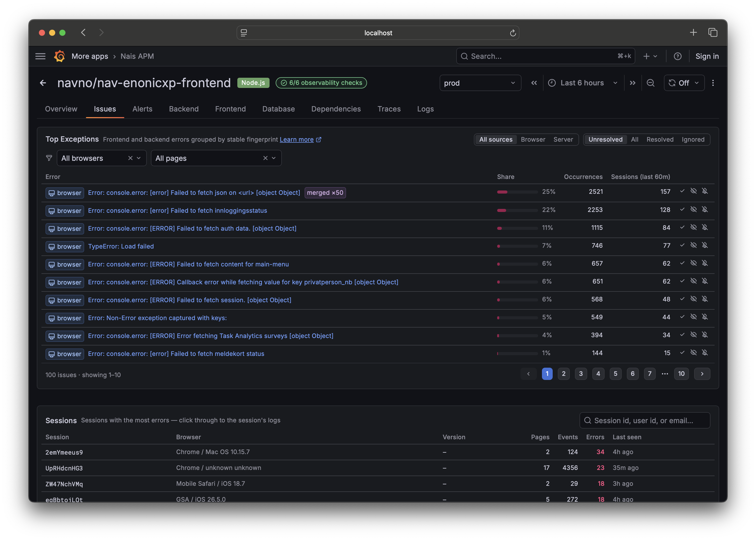Resolve the privatperson_nb callback error
This screenshot has height=540, width=756.
click(682, 281)
